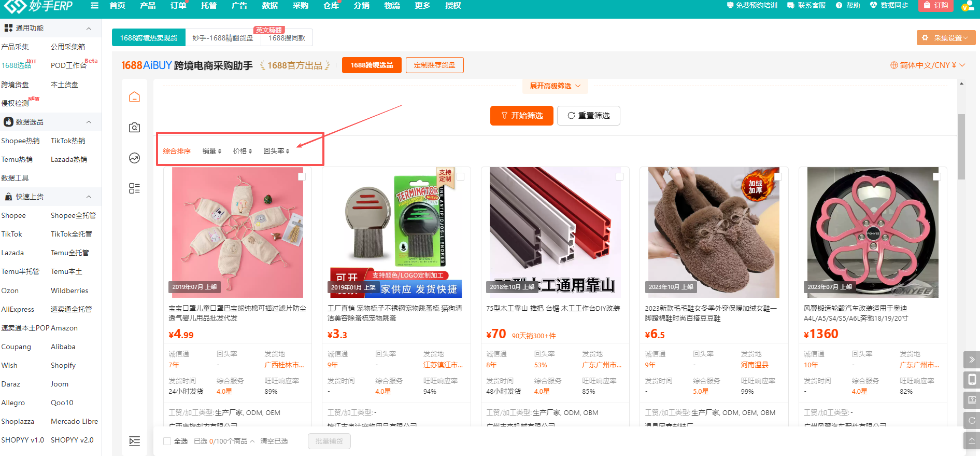Click the product list vertical scrollbar
The height and width of the screenshot is (456, 980).
[961, 147]
